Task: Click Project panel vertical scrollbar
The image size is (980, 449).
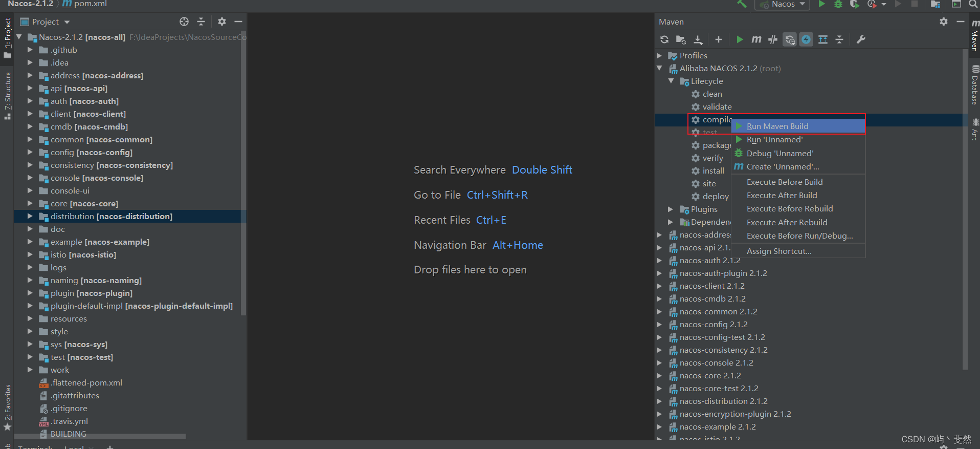Action: click(x=243, y=174)
